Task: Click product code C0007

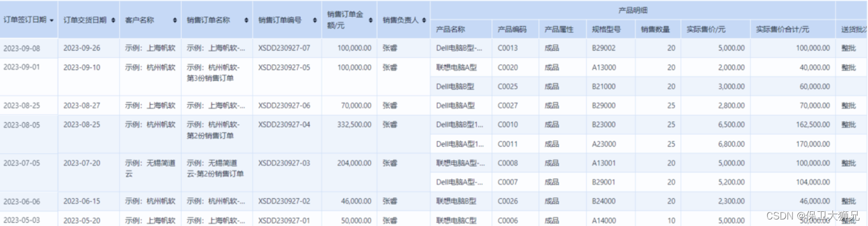Action: tap(507, 182)
